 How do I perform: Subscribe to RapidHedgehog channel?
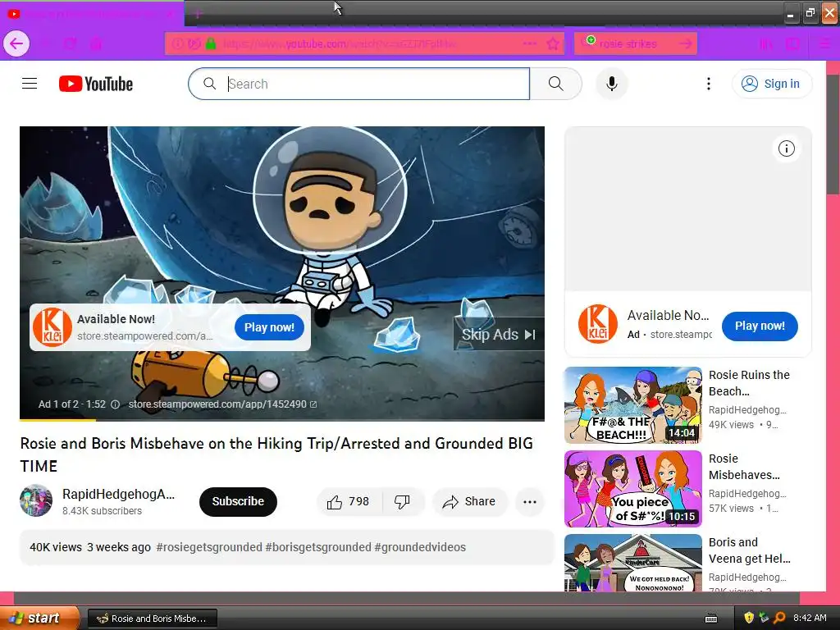(238, 502)
